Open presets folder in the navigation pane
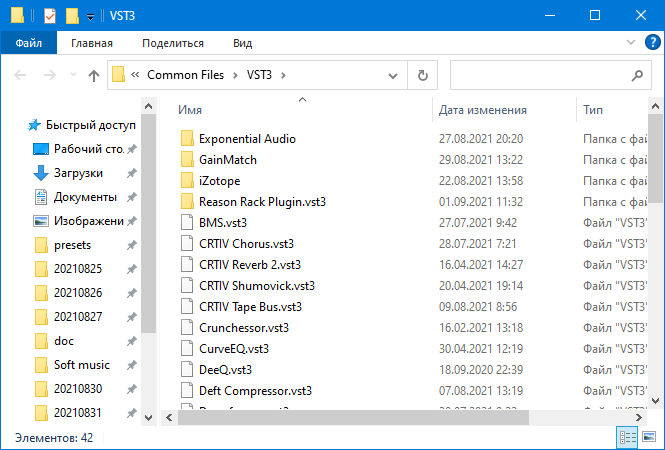Viewport: 665px width, 450px height. coord(72,245)
